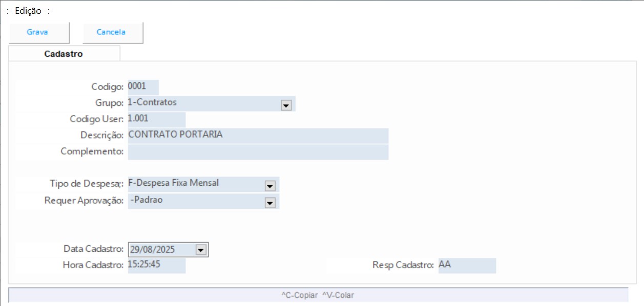The width and height of the screenshot is (644, 306).
Task: Click the Codigo User field
Action: (156, 119)
